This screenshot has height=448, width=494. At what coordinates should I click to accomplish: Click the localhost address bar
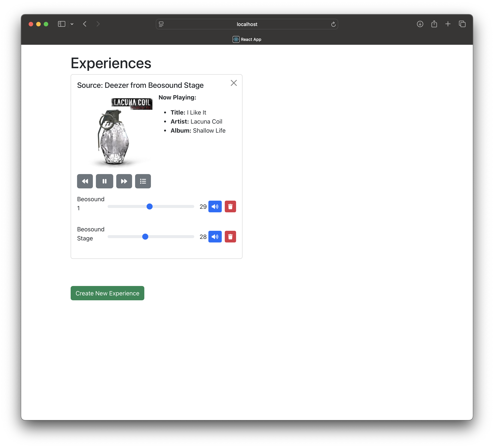pyautogui.click(x=247, y=24)
